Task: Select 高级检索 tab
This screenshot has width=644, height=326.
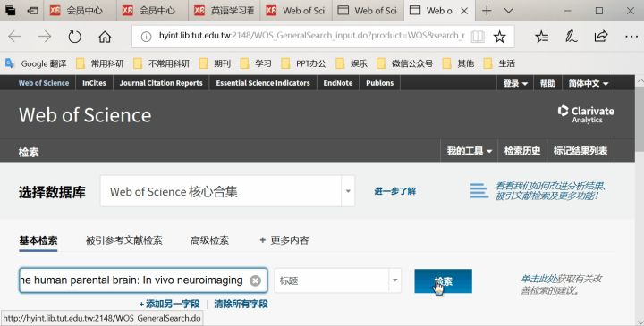Action: [209, 240]
